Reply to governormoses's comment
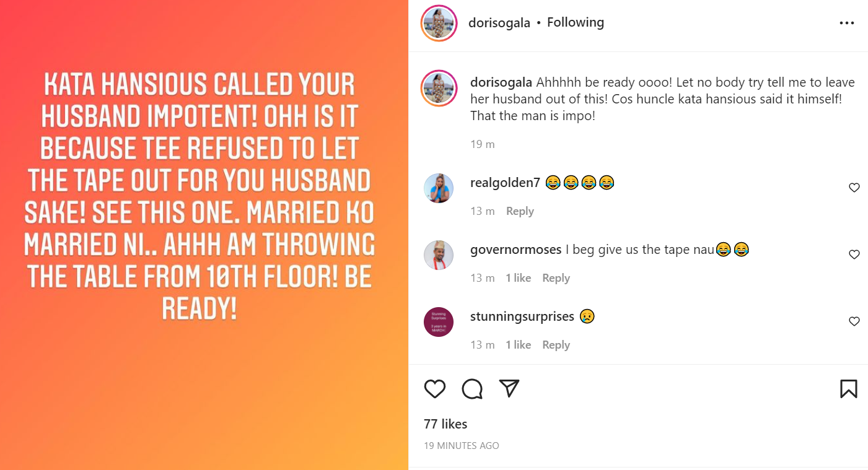Screen dimensions: 868x470 click(x=556, y=278)
